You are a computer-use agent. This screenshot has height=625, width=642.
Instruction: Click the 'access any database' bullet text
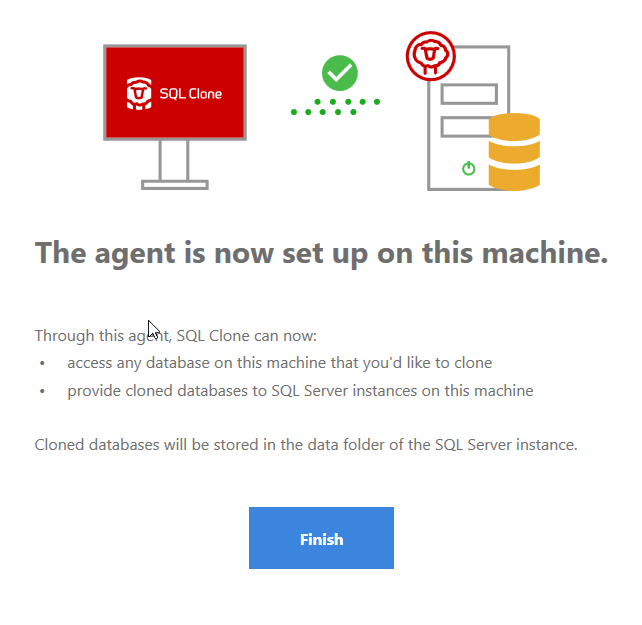click(x=280, y=363)
